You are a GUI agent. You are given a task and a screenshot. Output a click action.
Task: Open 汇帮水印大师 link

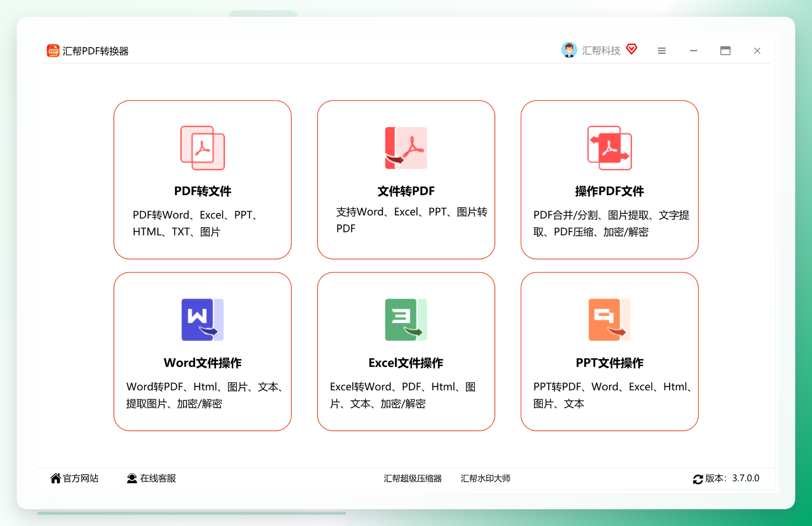485,478
